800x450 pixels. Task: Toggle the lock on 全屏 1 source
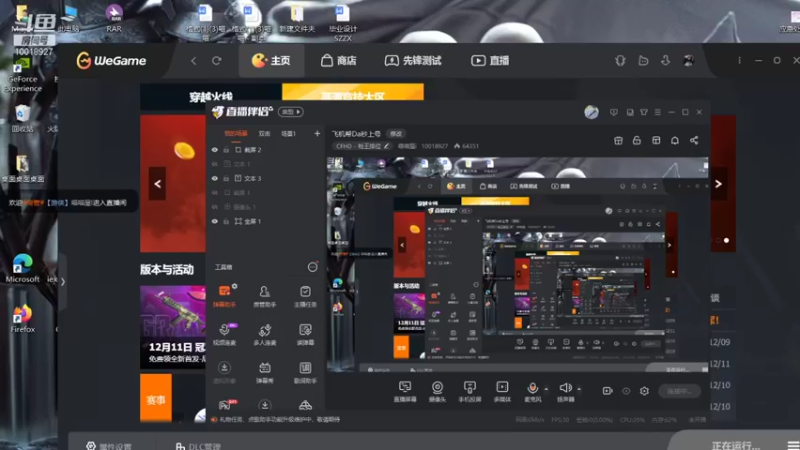[x=226, y=221]
